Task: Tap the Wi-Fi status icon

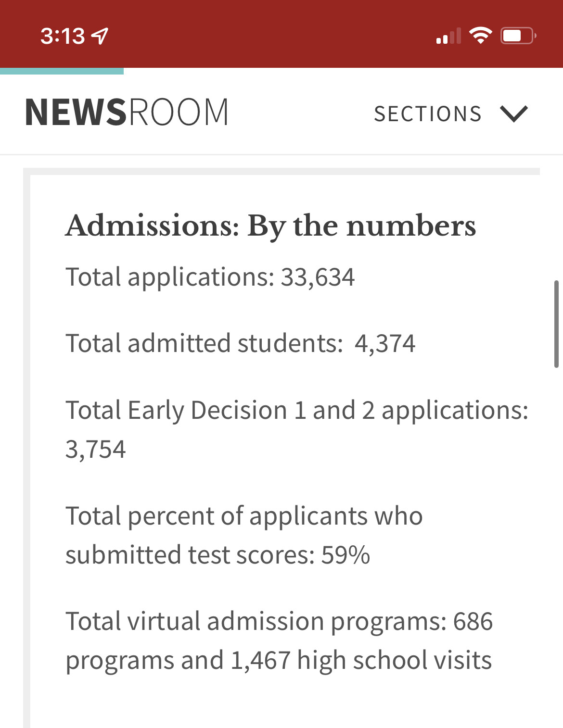Action: tap(480, 36)
